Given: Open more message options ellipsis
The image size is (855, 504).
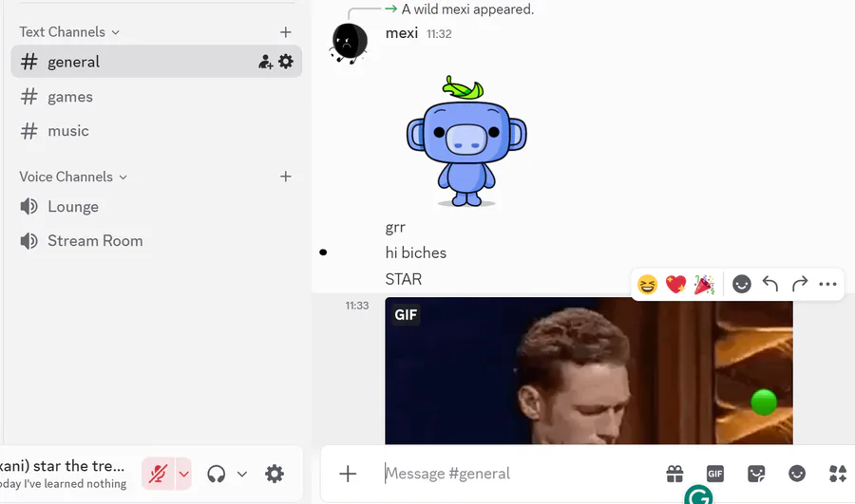Looking at the screenshot, I should tap(827, 284).
